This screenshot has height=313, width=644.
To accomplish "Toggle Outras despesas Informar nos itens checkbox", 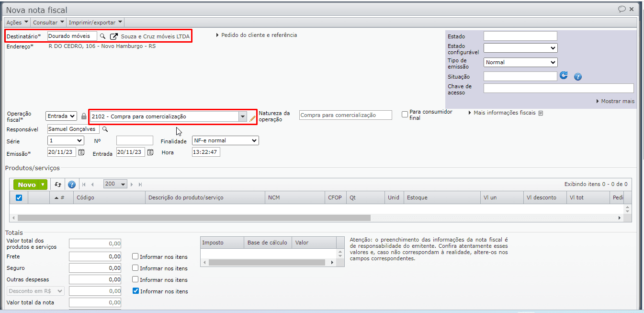I will pyautogui.click(x=136, y=279).
